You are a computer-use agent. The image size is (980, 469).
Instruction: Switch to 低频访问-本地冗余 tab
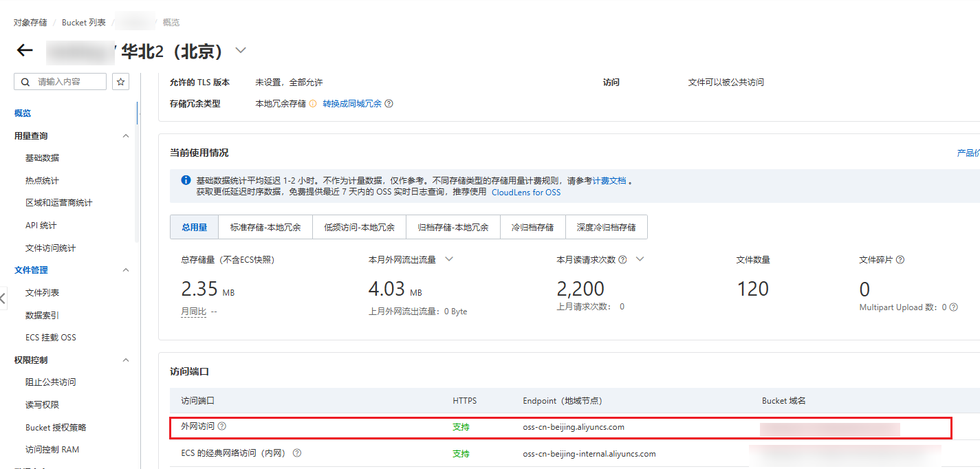[x=360, y=227]
